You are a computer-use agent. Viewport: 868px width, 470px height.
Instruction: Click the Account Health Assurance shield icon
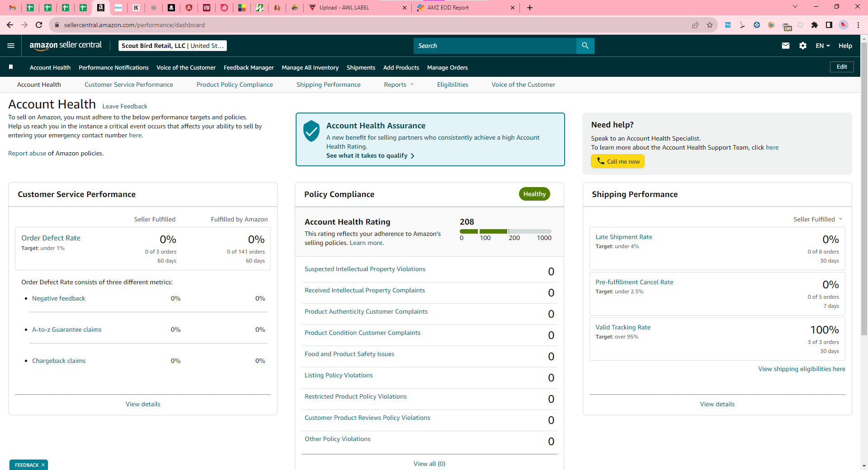pyautogui.click(x=311, y=131)
